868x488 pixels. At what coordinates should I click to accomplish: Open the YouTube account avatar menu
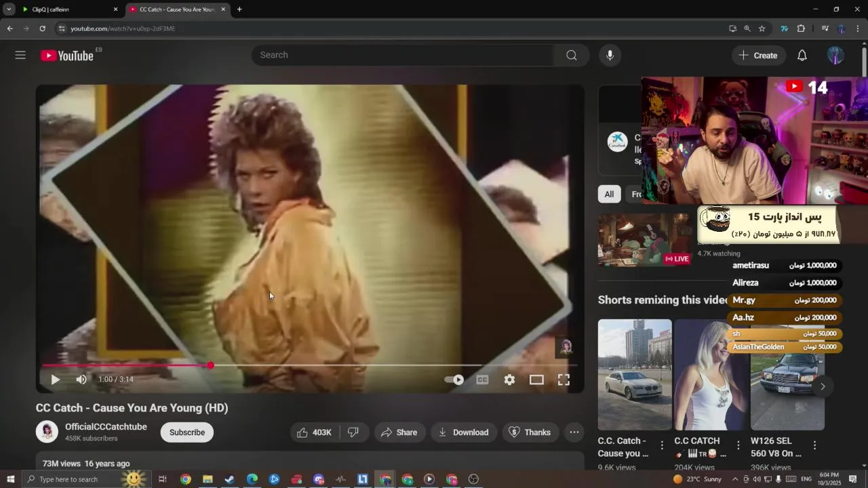pos(835,56)
